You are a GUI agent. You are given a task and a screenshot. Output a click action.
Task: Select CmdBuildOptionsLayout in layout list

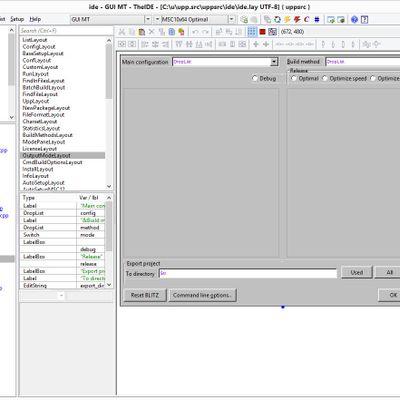62,162
